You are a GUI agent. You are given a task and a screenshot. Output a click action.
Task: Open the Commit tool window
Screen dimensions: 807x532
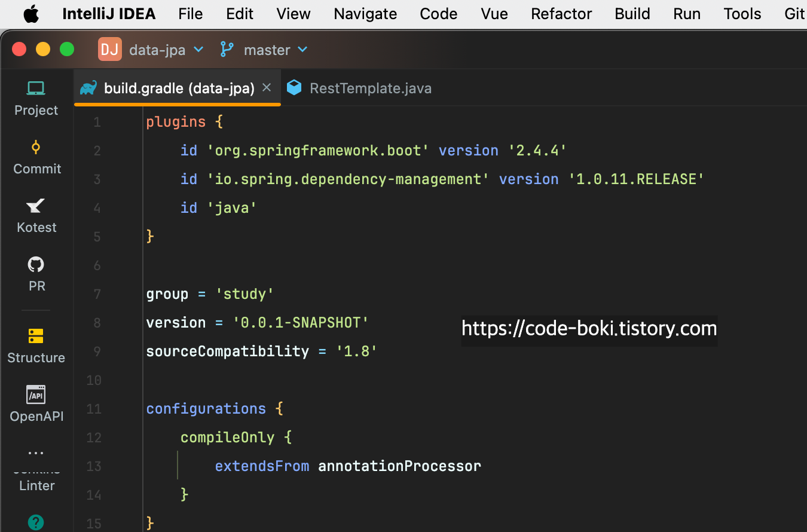(36, 157)
